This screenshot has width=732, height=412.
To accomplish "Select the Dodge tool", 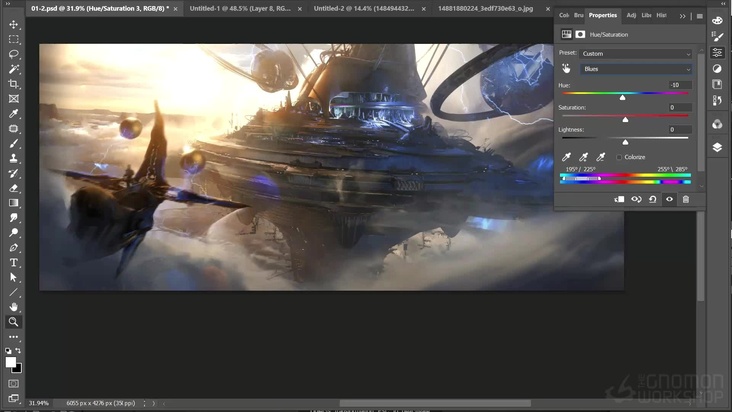I will [14, 233].
